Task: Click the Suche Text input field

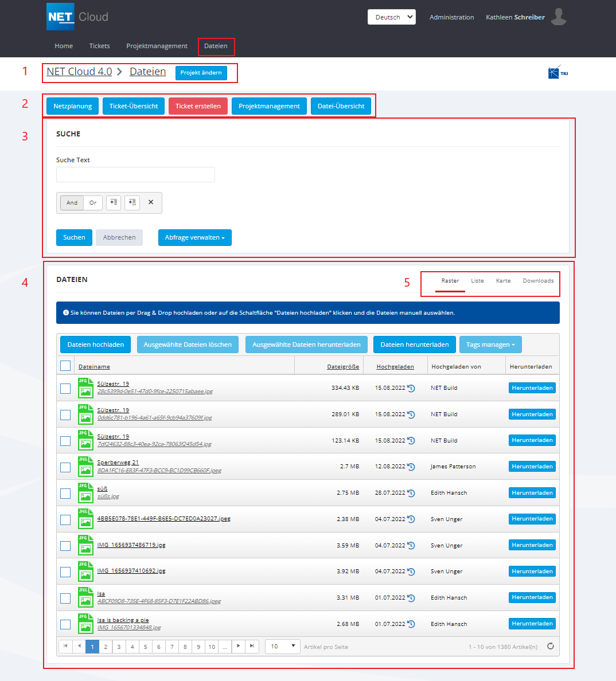Action: tap(135, 174)
